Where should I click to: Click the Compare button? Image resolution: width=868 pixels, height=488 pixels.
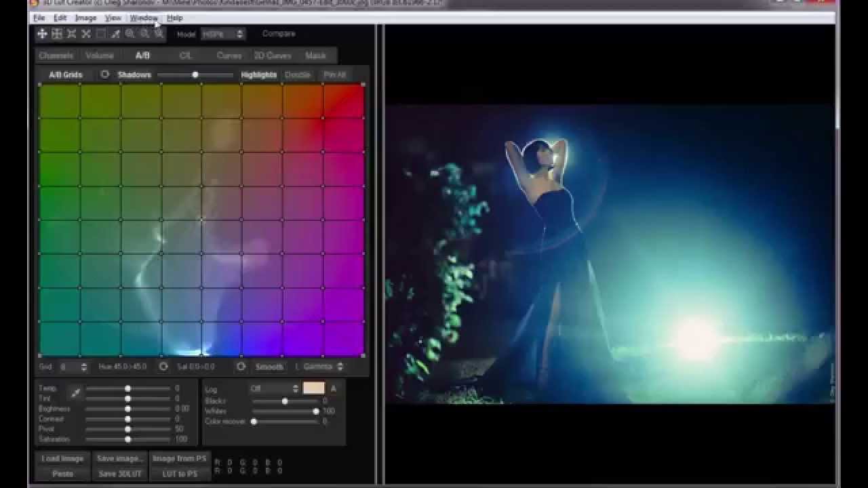click(279, 33)
